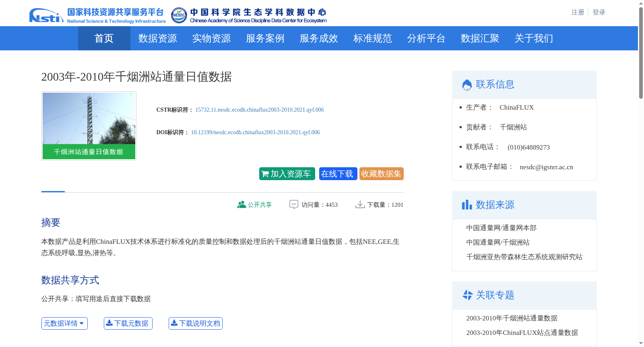Screen dimensions: 644x347
Task: Click download icon in 下载元数据 button
Action: [x=109, y=323]
